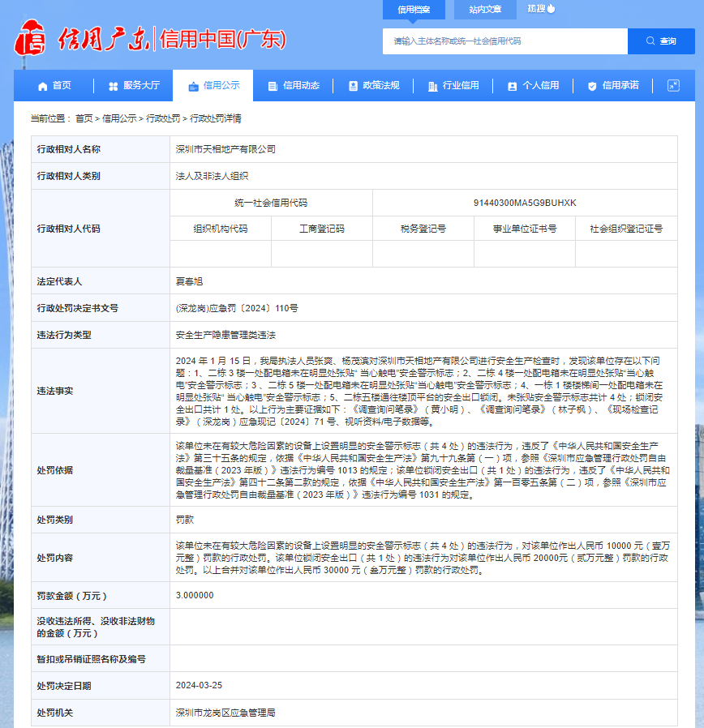Click the Credit Guangdong logo emblem
The width and height of the screenshot is (704, 728).
30,38
